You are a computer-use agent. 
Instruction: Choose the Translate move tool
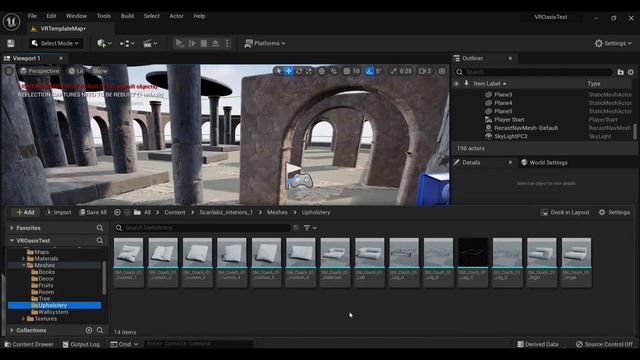click(289, 71)
